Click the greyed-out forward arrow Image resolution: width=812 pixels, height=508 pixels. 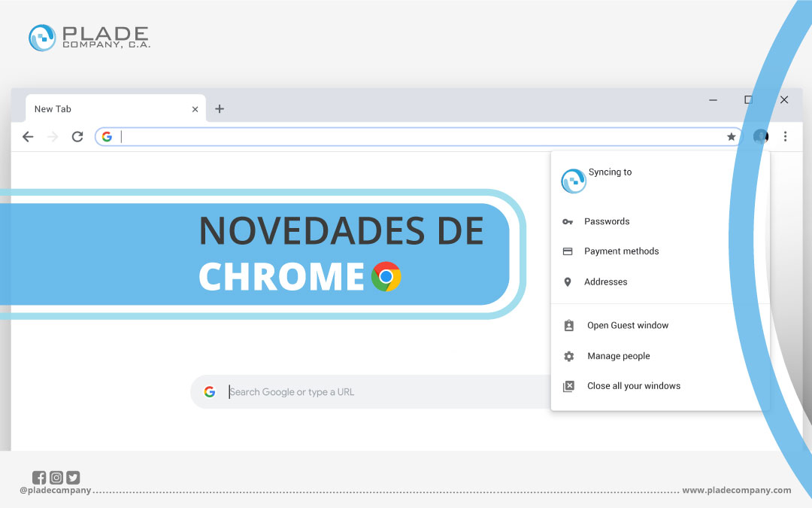[x=53, y=137]
